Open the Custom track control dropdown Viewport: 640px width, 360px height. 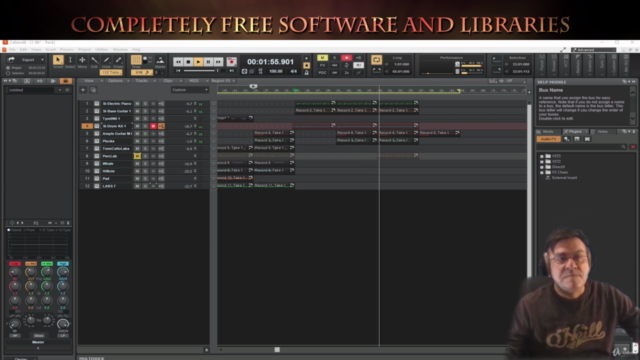[x=190, y=90]
